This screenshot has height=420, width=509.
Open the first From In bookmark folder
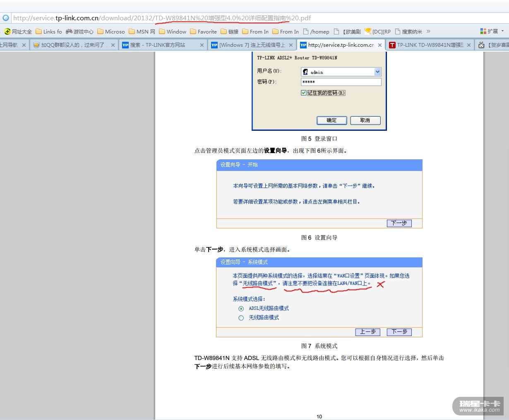pyautogui.click(x=255, y=31)
